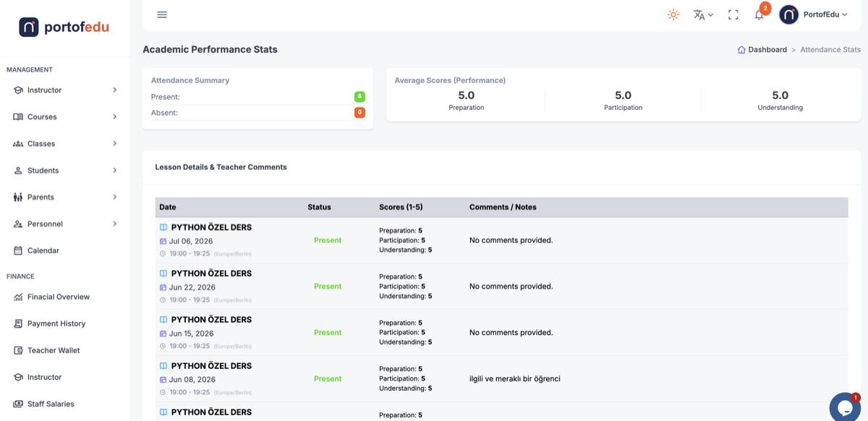
Task: Open the PortofEdu profile avatar
Action: coord(789,14)
